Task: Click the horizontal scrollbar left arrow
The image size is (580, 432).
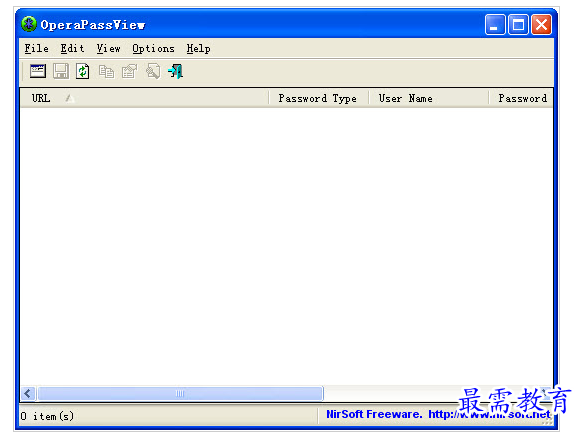Action: (28, 393)
